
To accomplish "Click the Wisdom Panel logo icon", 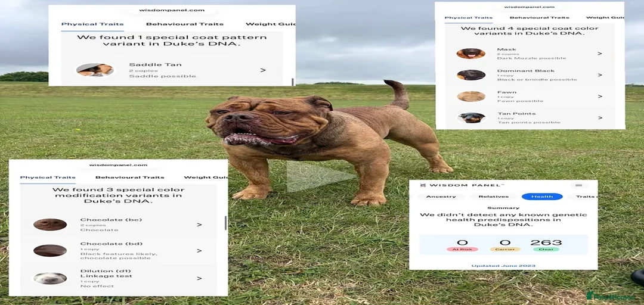I will [422, 185].
